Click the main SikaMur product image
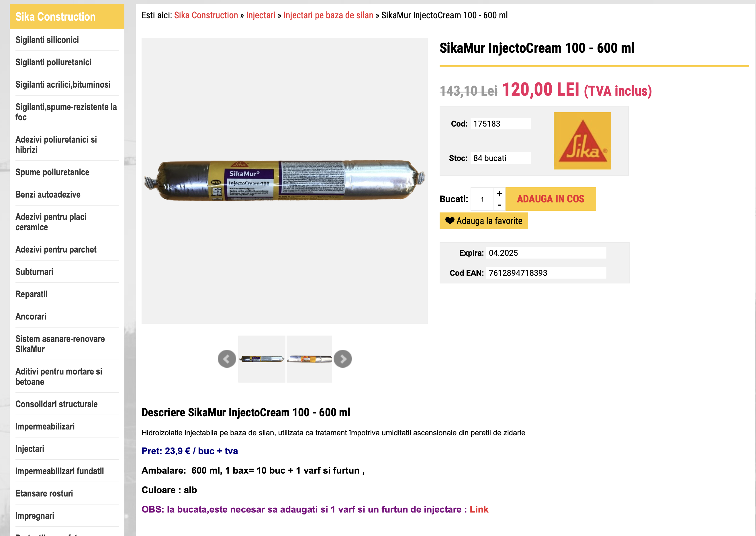Image resolution: width=756 pixels, height=536 pixels. coord(285,181)
